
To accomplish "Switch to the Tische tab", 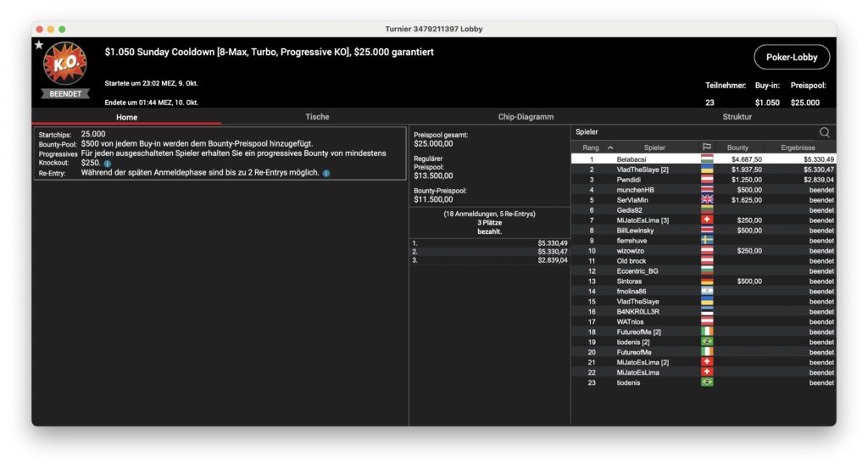I will (317, 117).
